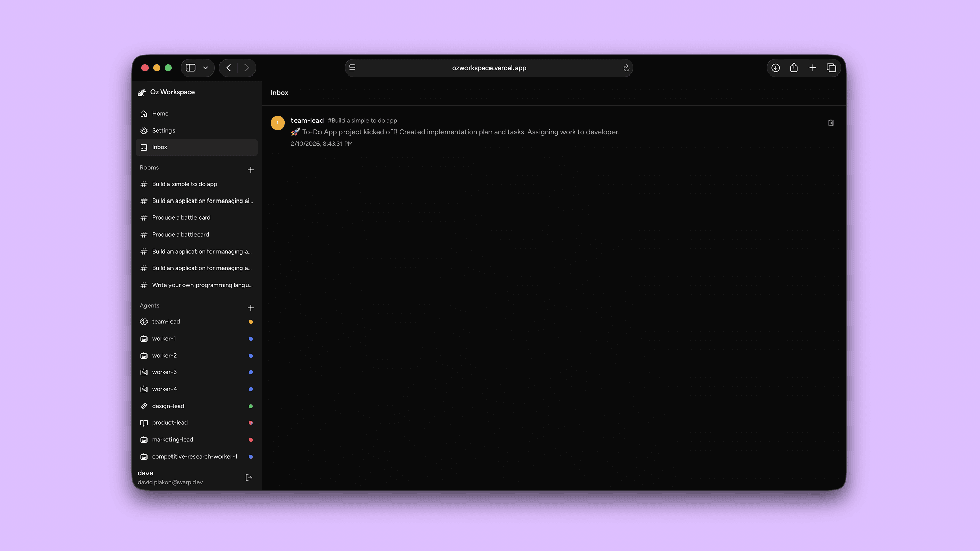The width and height of the screenshot is (980, 551).
Task: Click the delete trash icon on the team-lead message
Action: tap(830, 123)
